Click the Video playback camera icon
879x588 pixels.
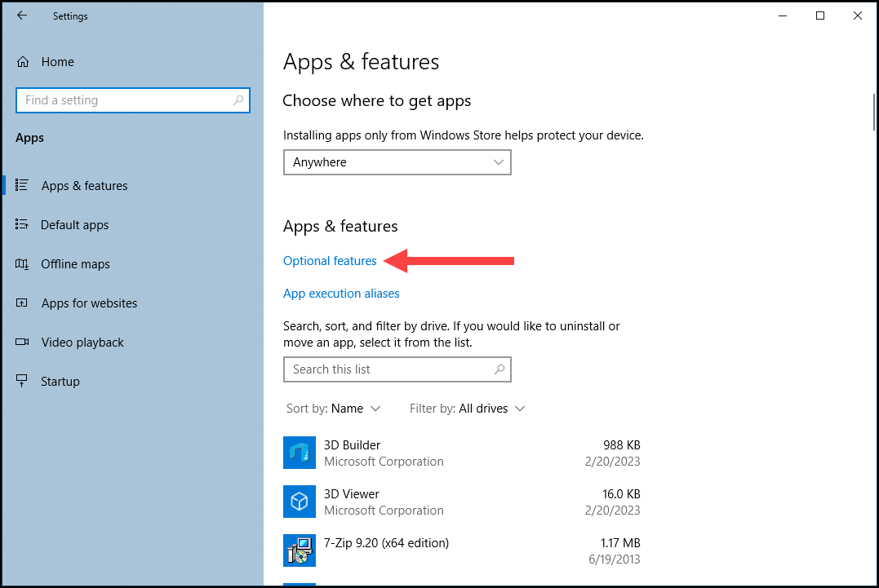[22, 343]
